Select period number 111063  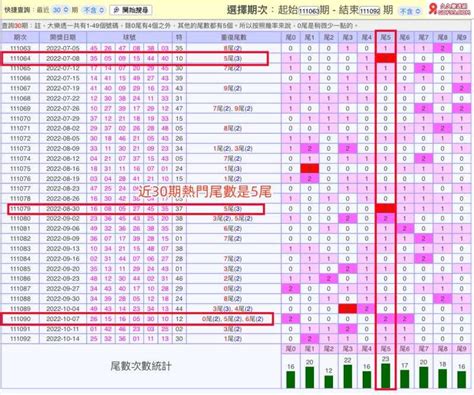(x=20, y=48)
